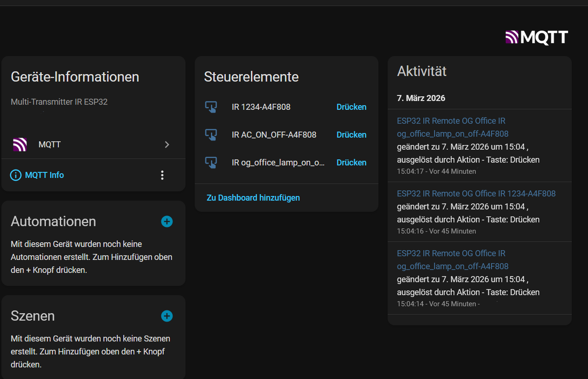The width and height of the screenshot is (588, 379).
Task: Select the IR AC_ON_OFF-A4F808 entity name
Action: pos(274,135)
